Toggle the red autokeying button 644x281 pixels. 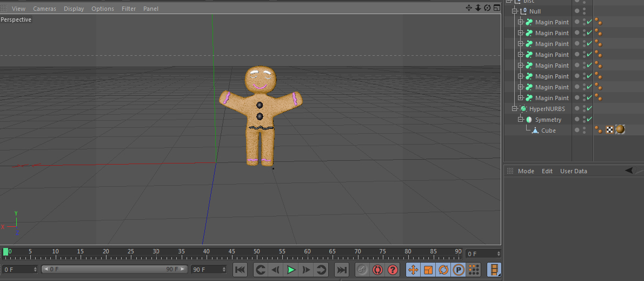click(377, 270)
